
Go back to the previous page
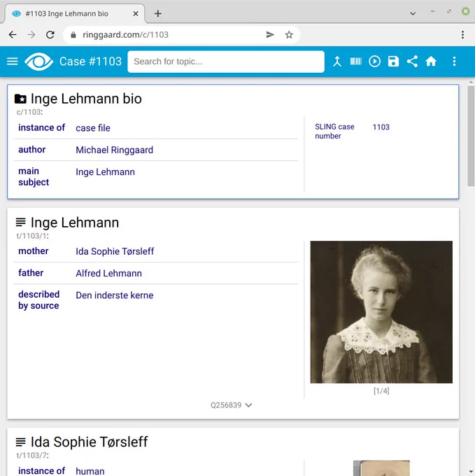point(13,34)
